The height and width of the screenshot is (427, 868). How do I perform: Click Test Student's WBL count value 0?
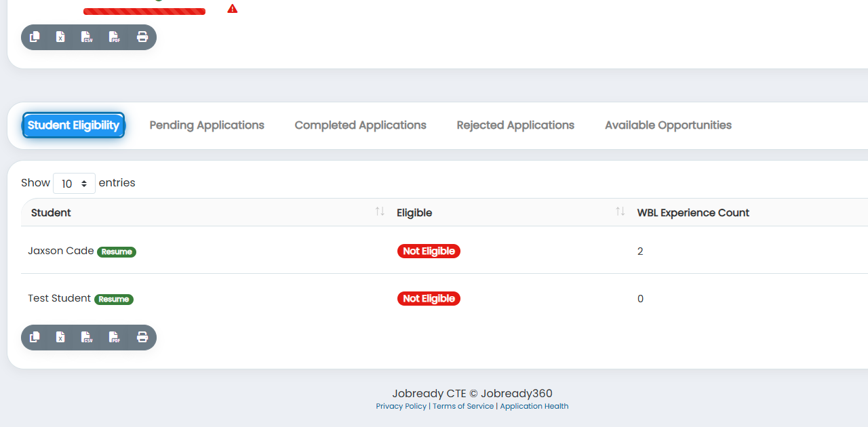click(x=640, y=299)
